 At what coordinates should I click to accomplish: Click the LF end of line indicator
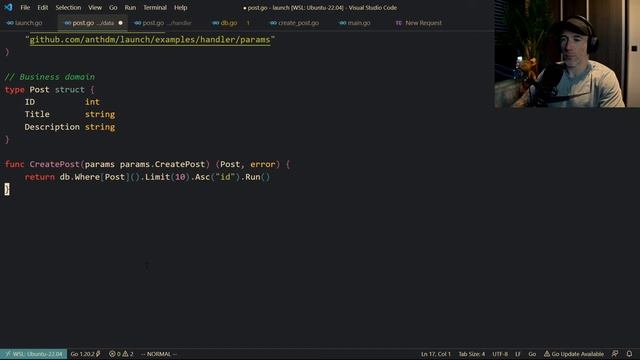(518, 354)
